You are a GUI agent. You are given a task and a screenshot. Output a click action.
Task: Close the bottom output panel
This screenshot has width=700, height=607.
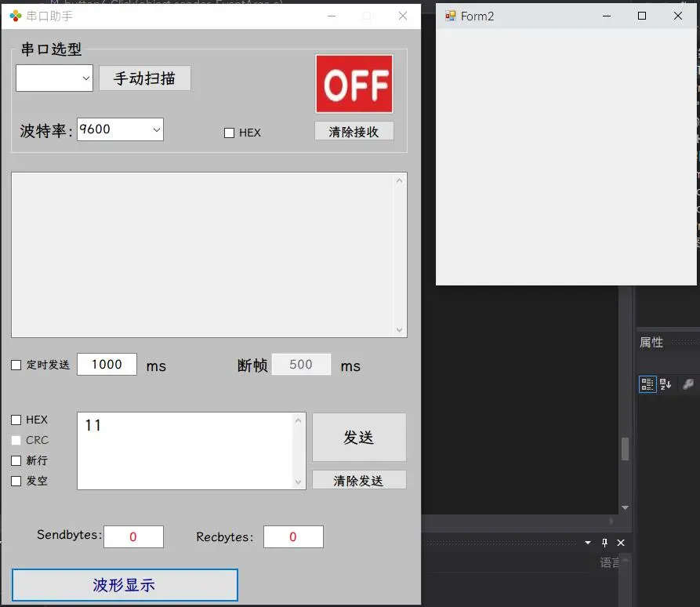click(621, 543)
